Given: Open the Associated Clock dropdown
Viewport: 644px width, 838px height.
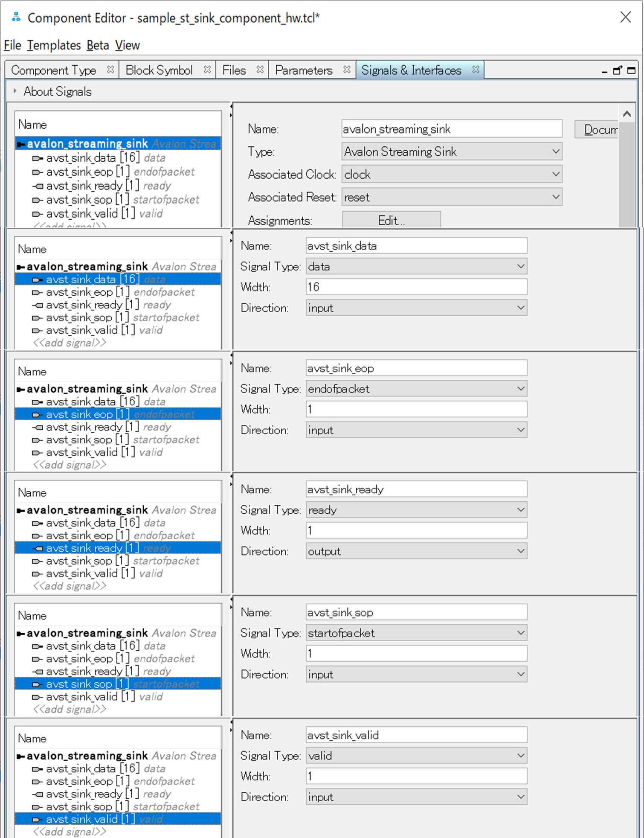Looking at the screenshot, I should [x=451, y=175].
